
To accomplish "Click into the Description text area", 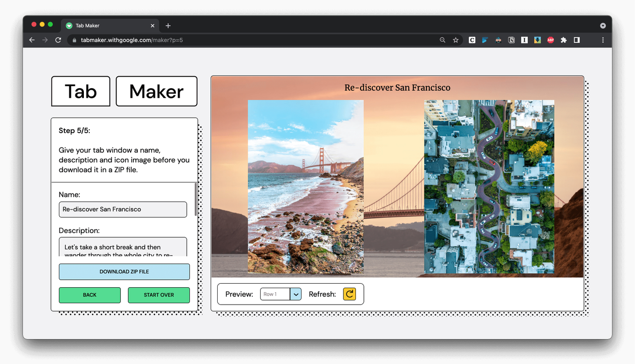I will tap(123, 247).
